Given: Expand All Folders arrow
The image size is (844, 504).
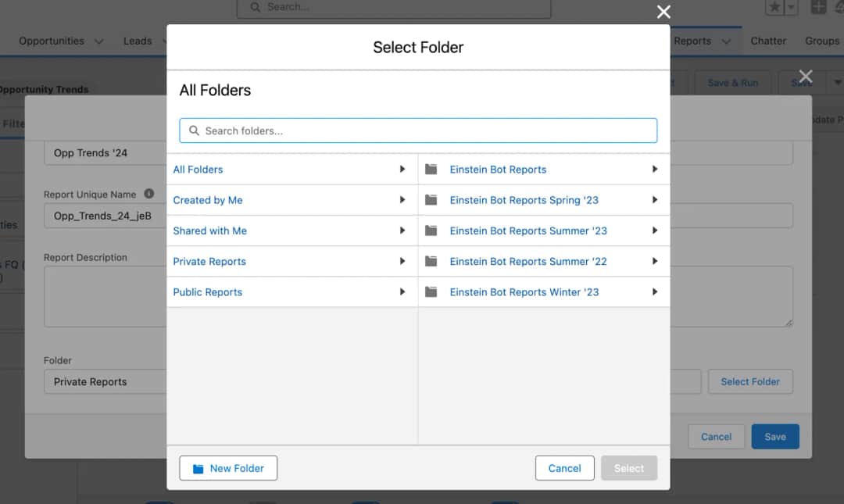Looking at the screenshot, I should [x=402, y=169].
